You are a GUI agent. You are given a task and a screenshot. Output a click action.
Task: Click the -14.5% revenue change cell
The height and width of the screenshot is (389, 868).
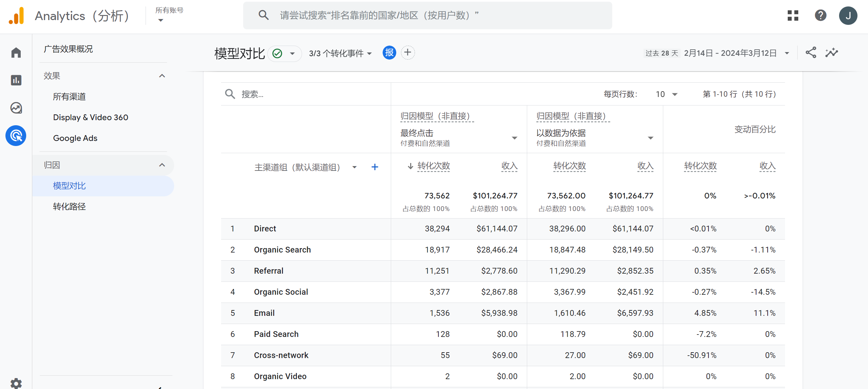point(763,292)
